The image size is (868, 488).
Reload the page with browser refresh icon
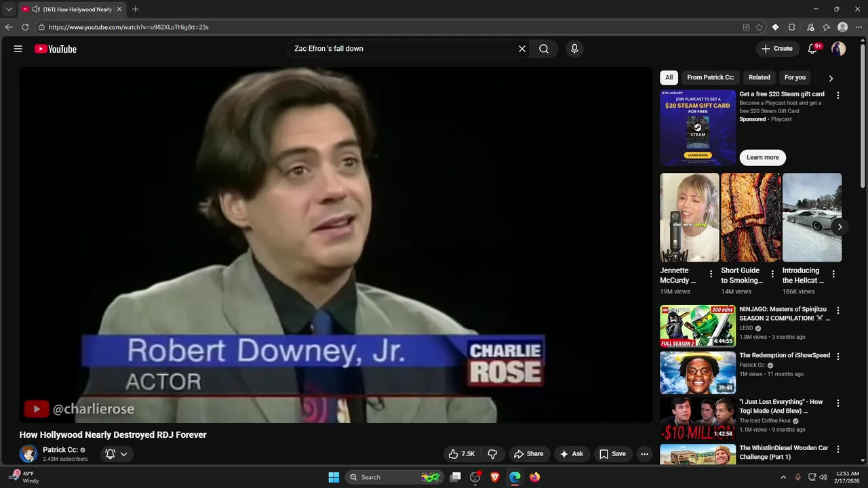click(x=25, y=27)
